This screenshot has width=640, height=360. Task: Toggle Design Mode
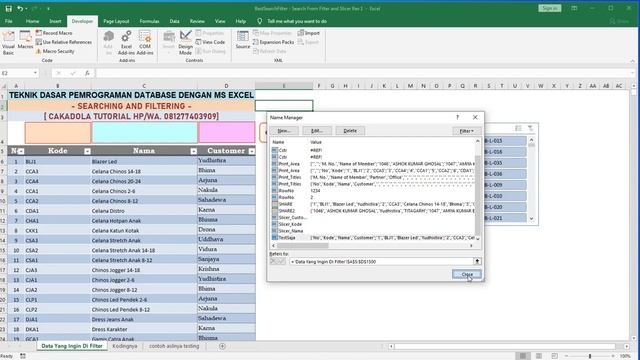(x=185, y=43)
